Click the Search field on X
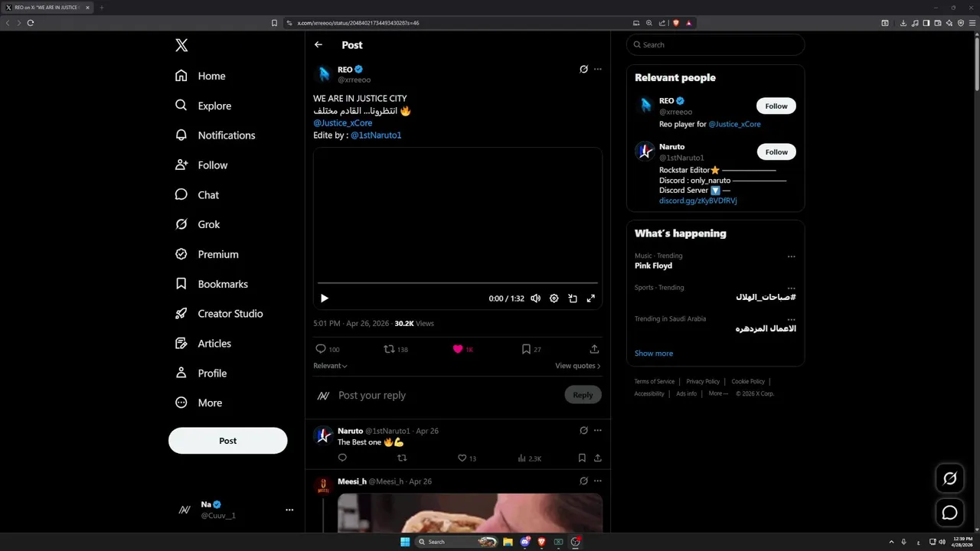The width and height of the screenshot is (980, 551). click(x=715, y=44)
